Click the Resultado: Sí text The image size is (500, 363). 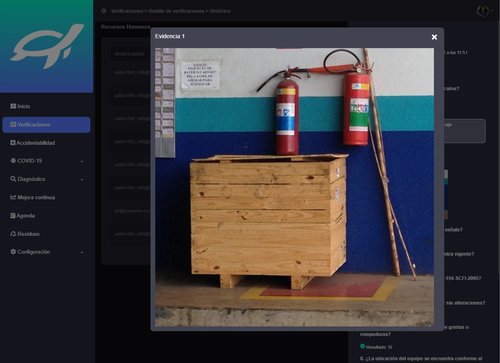point(379,347)
